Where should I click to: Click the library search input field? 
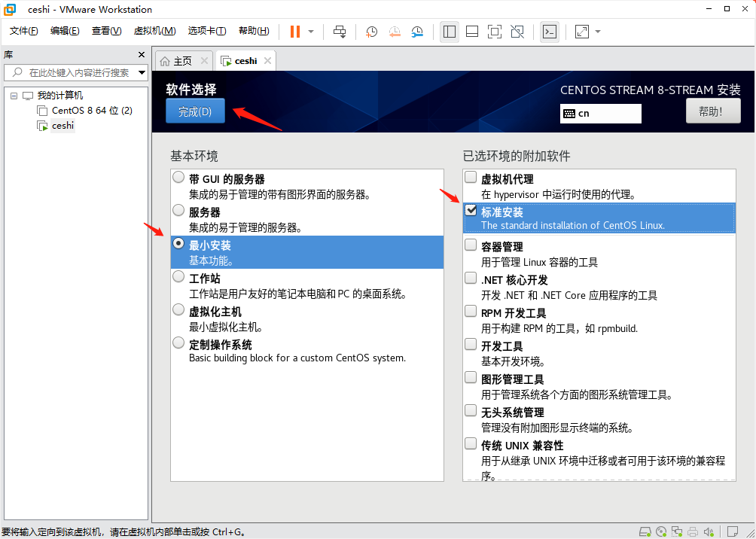(76, 73)
